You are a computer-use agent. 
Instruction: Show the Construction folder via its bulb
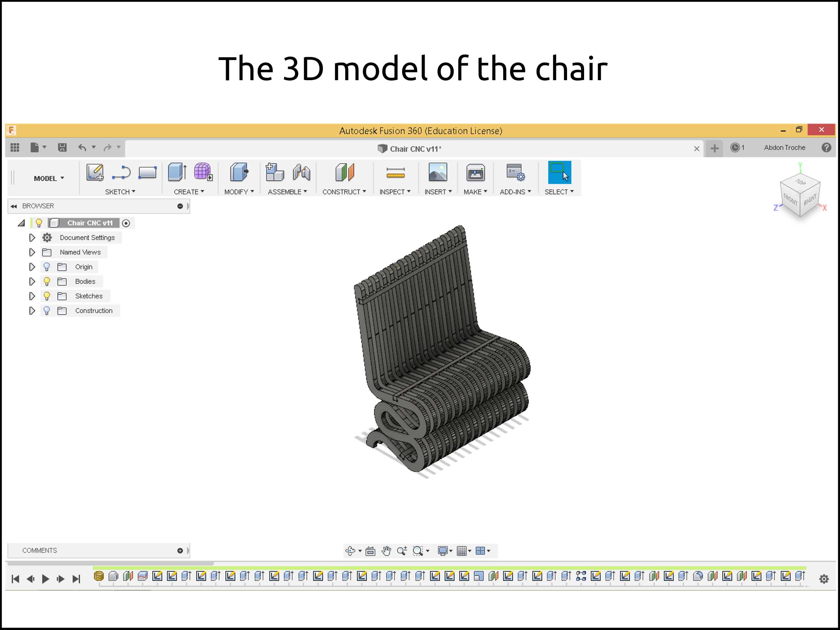pos(47,310)
